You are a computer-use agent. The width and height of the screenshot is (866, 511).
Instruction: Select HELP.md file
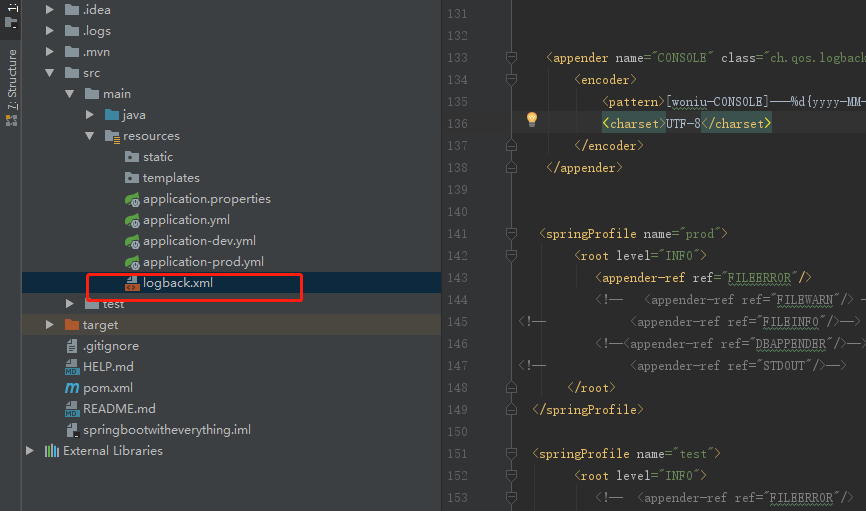pyautogui.click(x=108, y=367)
